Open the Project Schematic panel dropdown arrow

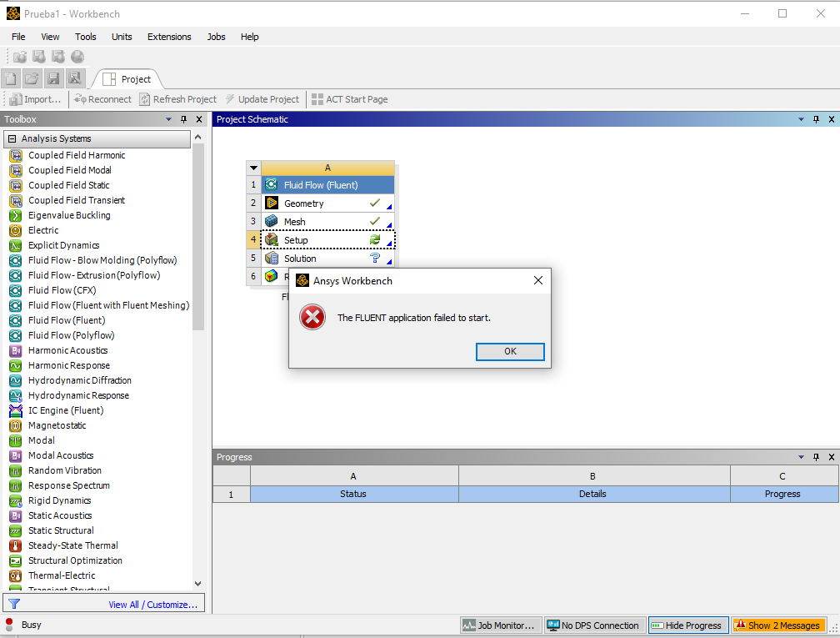click(801, 119)
